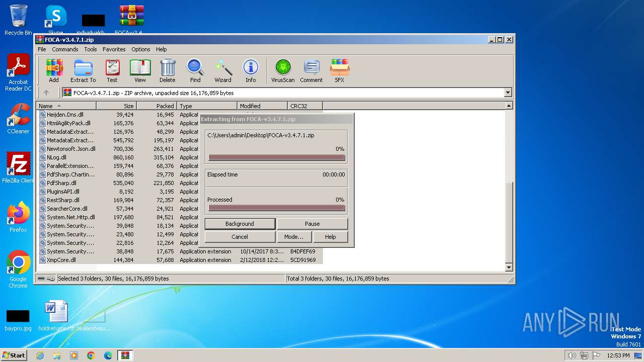The image size is (644, 362).
Task: Open Edge from the taskbar
Action: coord(108,355)
